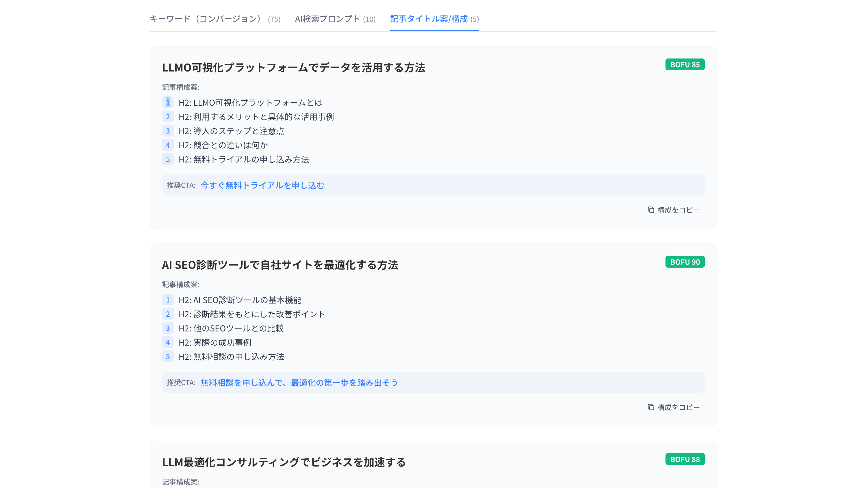Click number 2 badge for 利用するメリット item
Image resolution: width=868 pixels, height=488 pixels.
[168, 117]
